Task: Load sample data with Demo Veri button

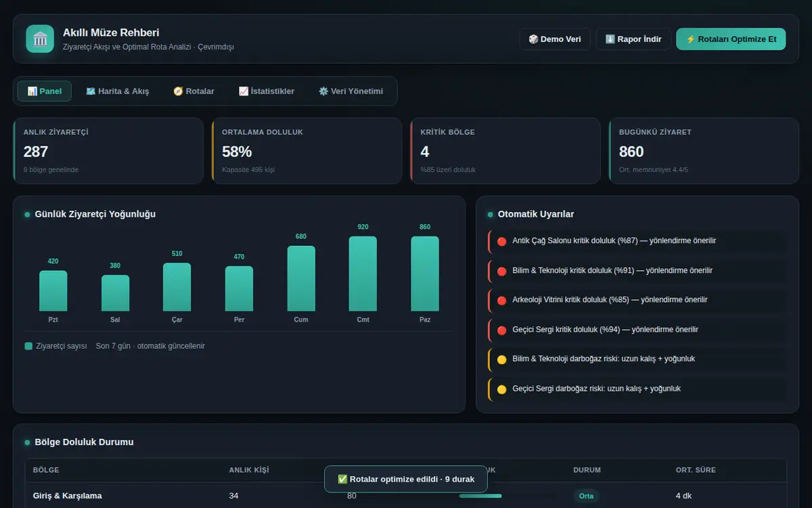Action: (555, 39)
